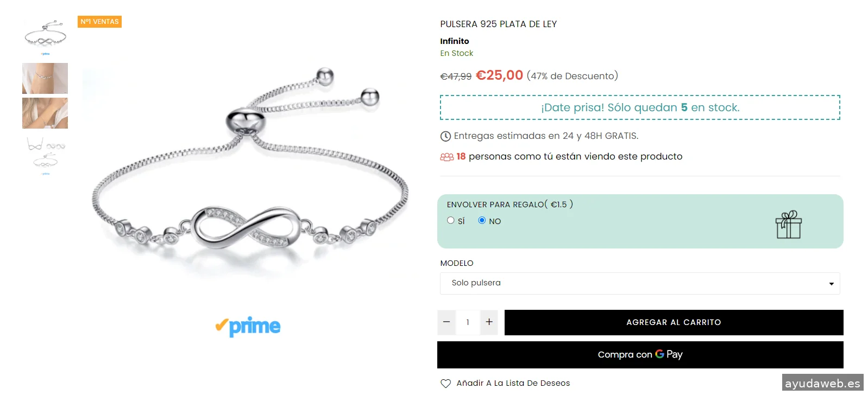Select fourth thumbnail showing jewelry set
The image size is (868, 395).
[x=45, y=155]
